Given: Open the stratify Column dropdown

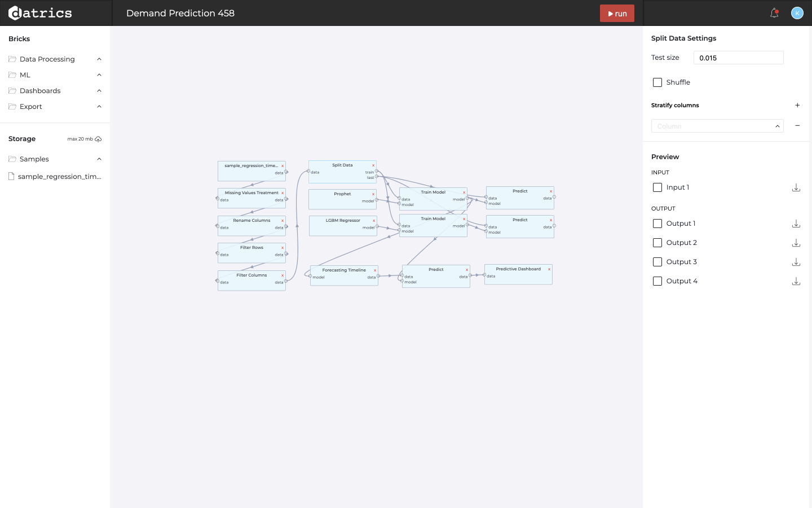Looking at the screenshot, I should tap(717, 126).
